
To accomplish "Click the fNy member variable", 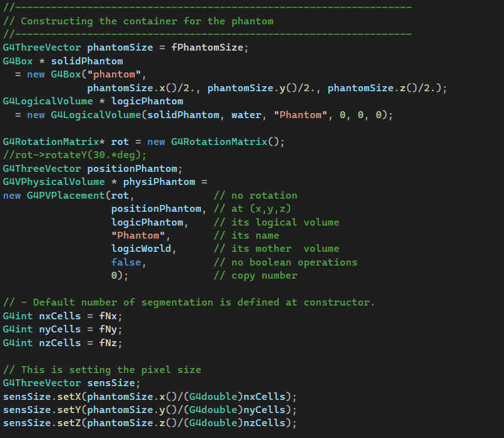I will 108,329.
